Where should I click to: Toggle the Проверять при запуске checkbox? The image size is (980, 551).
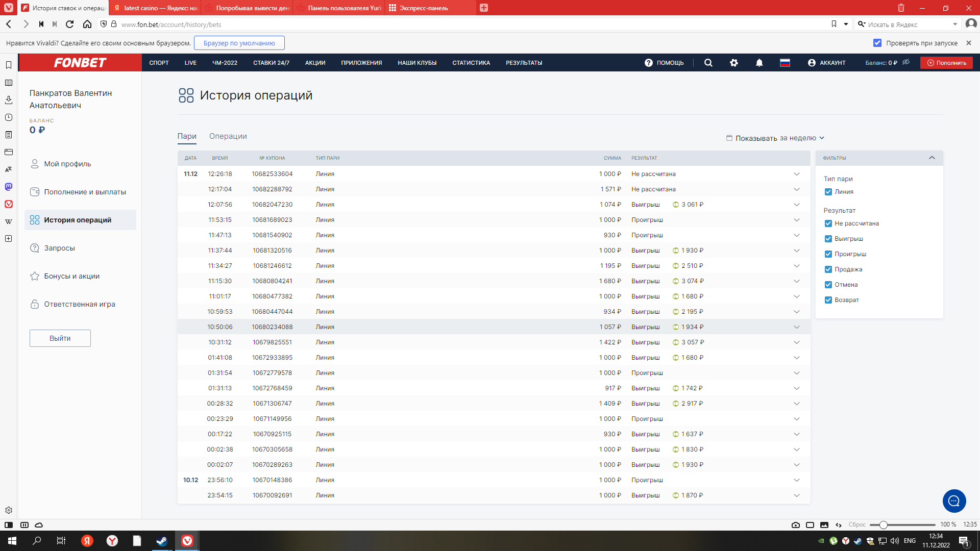coord(877,43)
